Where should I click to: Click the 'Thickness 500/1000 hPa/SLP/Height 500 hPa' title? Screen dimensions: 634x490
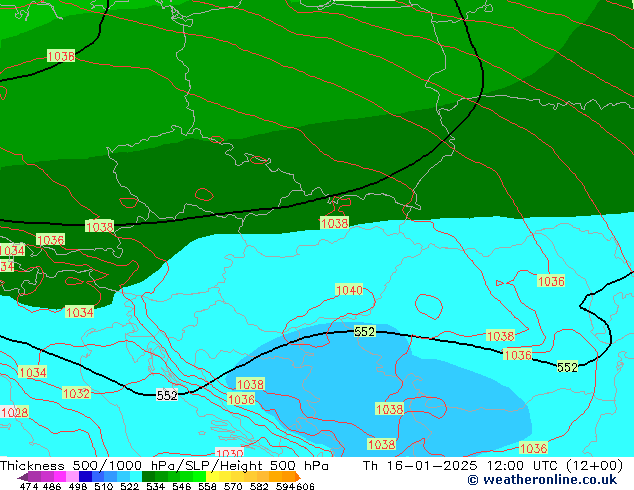click(164, 466)
